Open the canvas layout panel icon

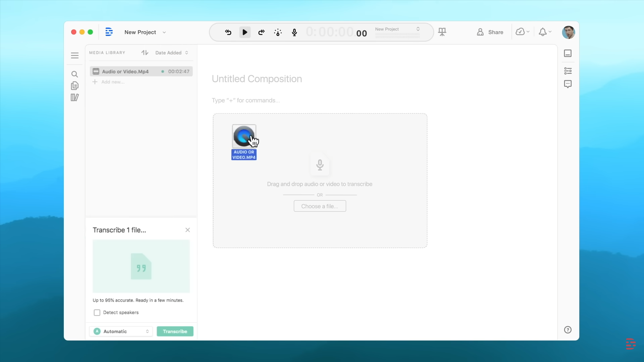pos(568,53)
